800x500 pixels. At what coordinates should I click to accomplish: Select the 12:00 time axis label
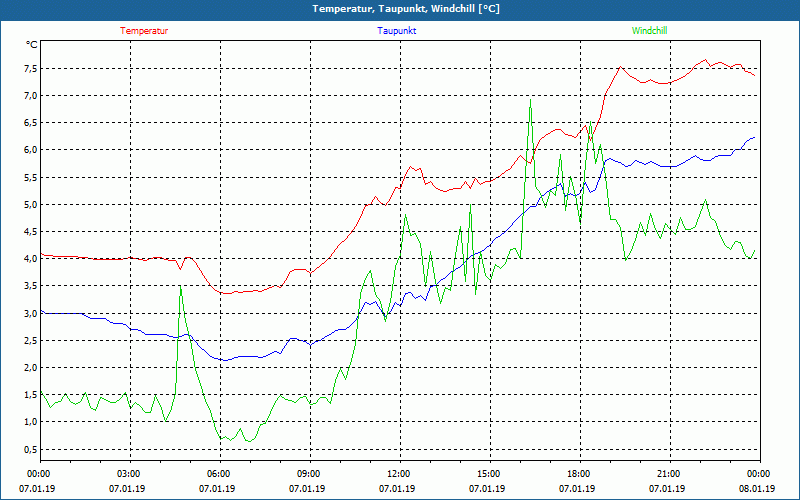tap(398, 473)
